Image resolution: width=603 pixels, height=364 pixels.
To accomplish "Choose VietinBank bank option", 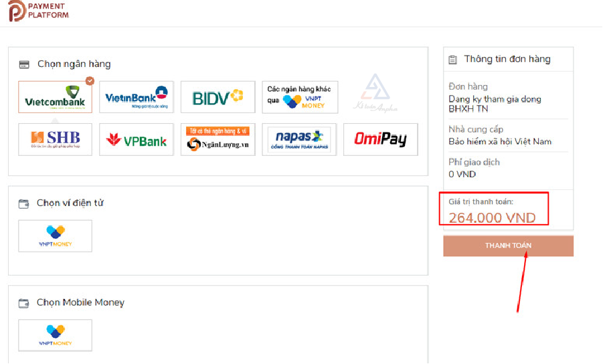I will click(x=137, y=98).
